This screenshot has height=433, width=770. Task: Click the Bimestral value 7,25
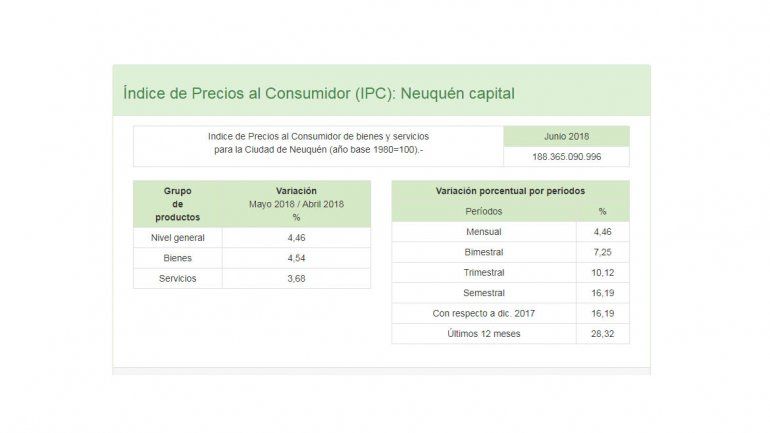click(602, 252)
